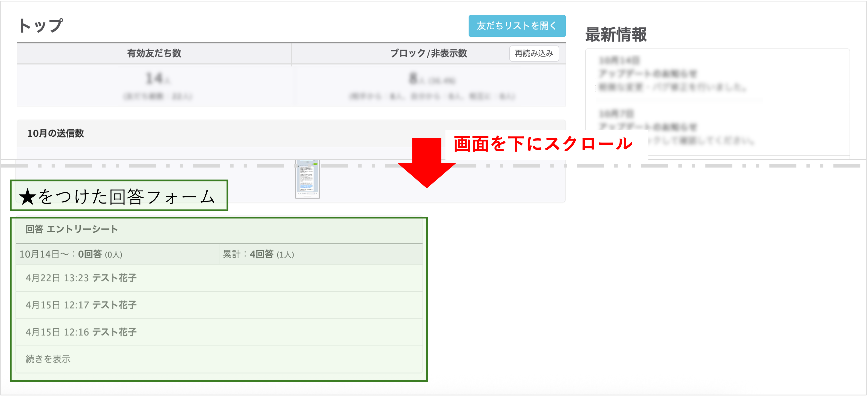View the 4月15日 12:16 テスト花子 response
This screenshot has width=868, height=396.
[x=81, y=332]
